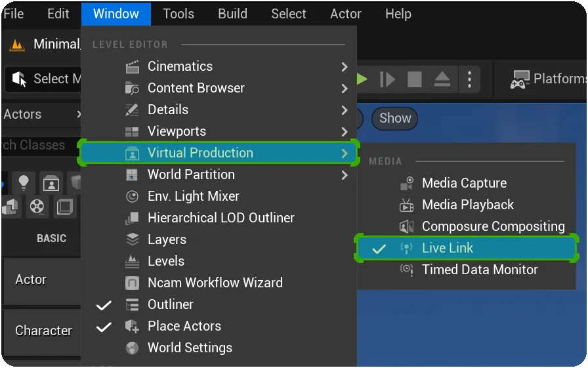Screen dimensions: 588x368
Task: Expand the World Partition submenu arrow
Action: pos(345,175)
